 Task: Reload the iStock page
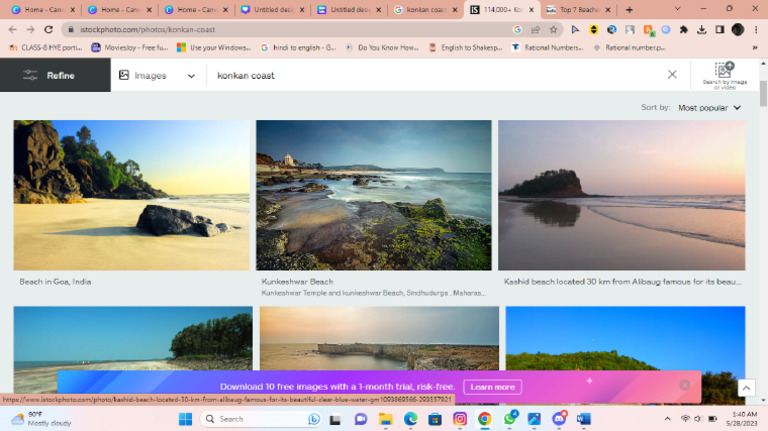point(48,30)
